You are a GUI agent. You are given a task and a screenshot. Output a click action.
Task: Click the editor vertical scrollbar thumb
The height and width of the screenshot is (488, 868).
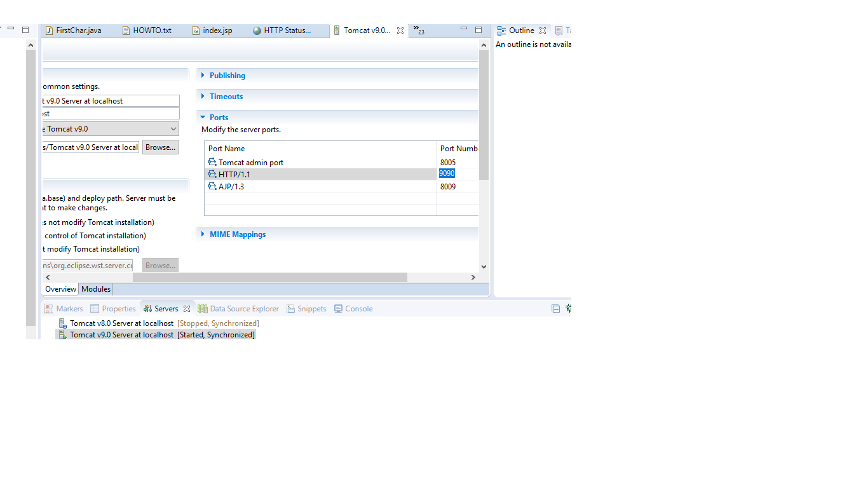(484, 115)
